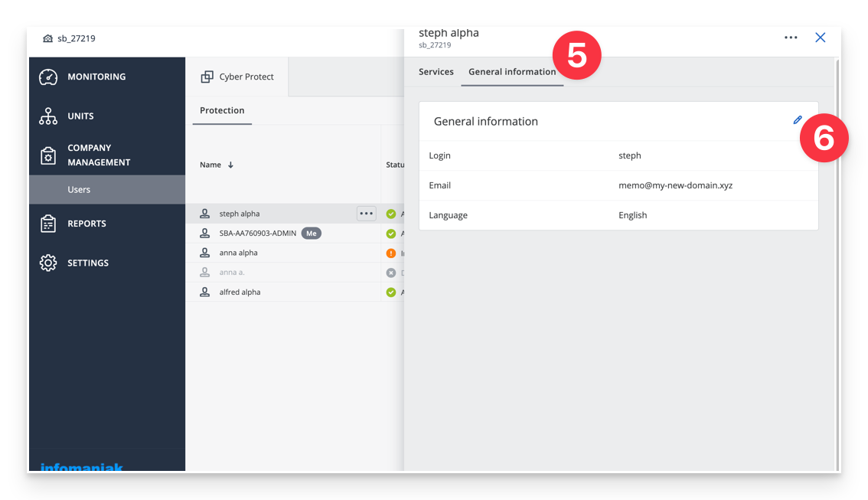Open the Reports icon in sidebar
This screenshot has height=500, width=868.
pos(47,223)
